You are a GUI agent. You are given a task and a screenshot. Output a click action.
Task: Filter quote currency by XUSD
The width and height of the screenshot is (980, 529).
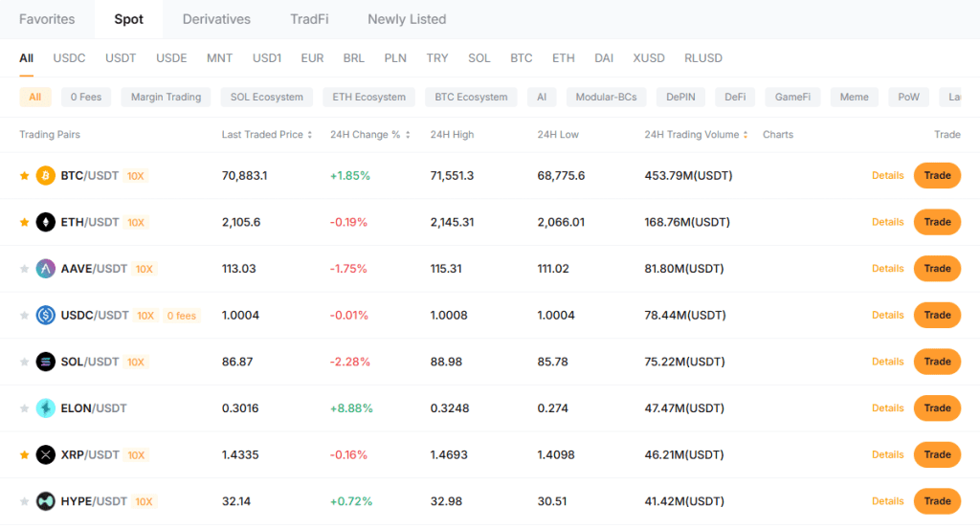(649, 58)
